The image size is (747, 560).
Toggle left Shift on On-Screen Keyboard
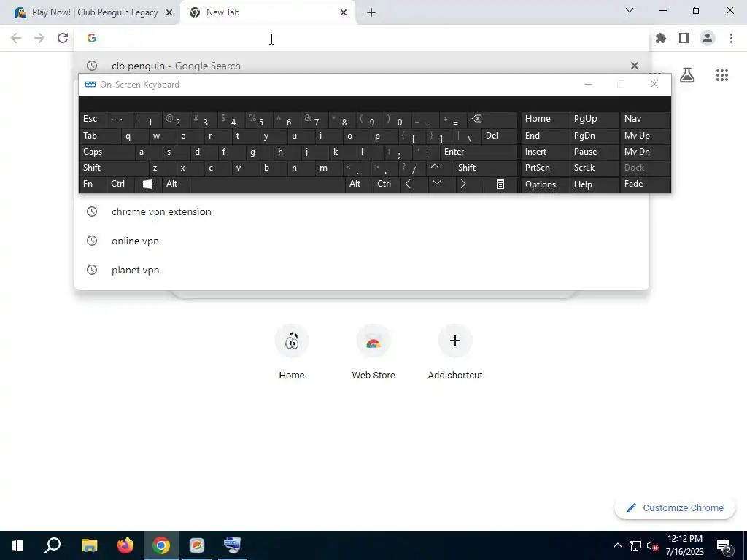[x=113, y=168]
